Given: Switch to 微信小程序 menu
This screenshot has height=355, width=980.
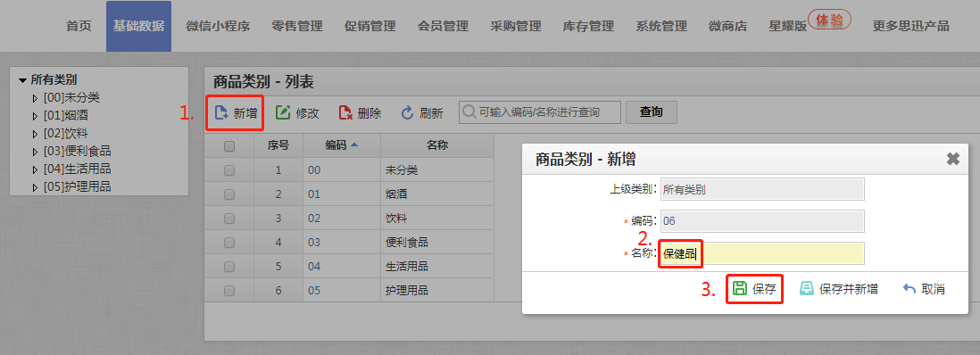Looking at the screenshot, I should 218,26.
